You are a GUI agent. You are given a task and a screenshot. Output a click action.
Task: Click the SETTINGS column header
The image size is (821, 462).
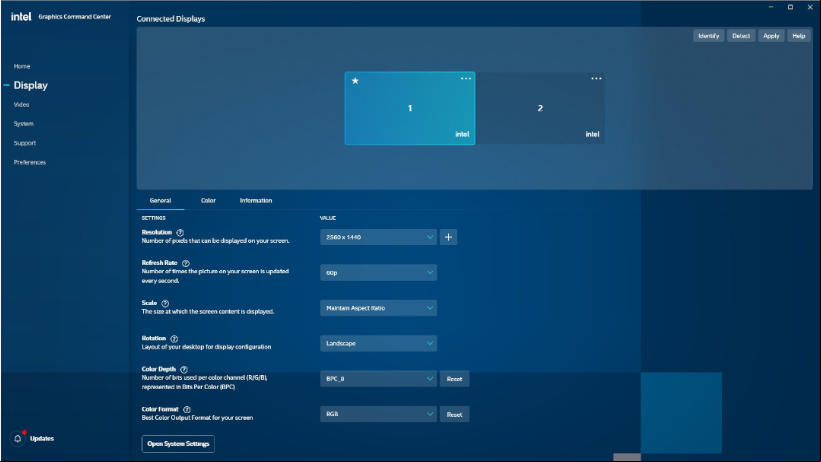(153, 218)
